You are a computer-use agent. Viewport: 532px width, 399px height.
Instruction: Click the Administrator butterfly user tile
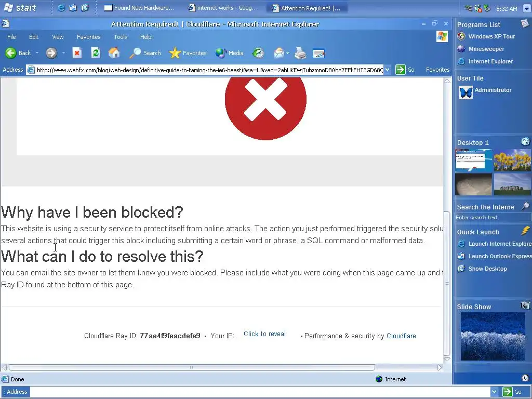(466, 92)
